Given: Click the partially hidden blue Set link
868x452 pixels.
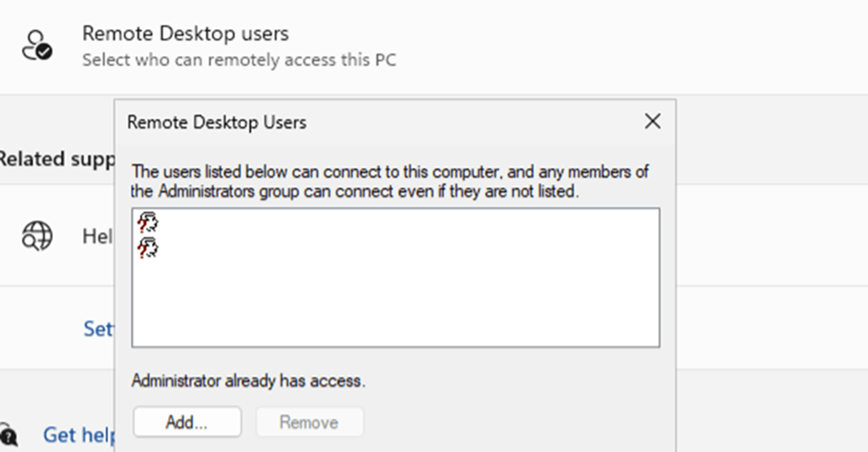Looking at the screenshot, I should click(98, 329).
